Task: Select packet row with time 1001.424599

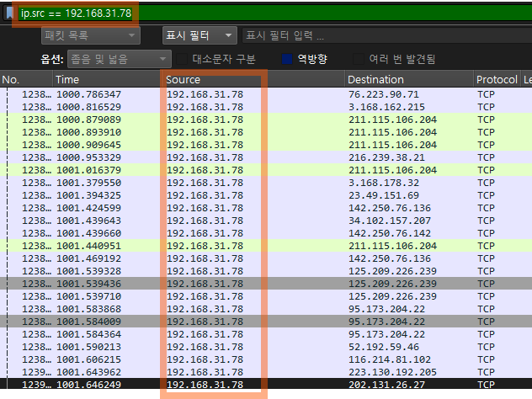Action: click(x=266, y=208)
